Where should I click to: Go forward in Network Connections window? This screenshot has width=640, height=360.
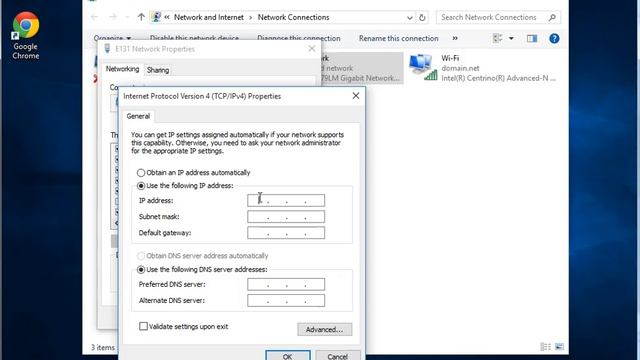pyautogui.click(x=113, y=17)
